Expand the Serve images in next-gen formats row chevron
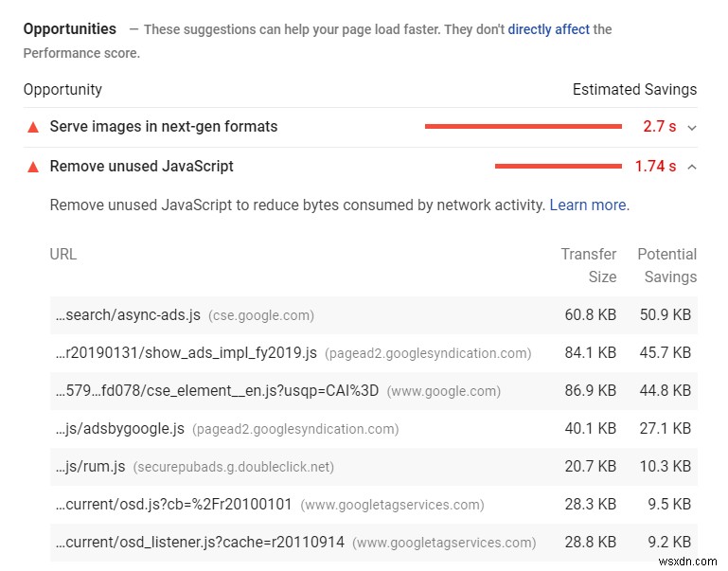The height and width of the screenshot is (571, 728). tap(692, 128)
